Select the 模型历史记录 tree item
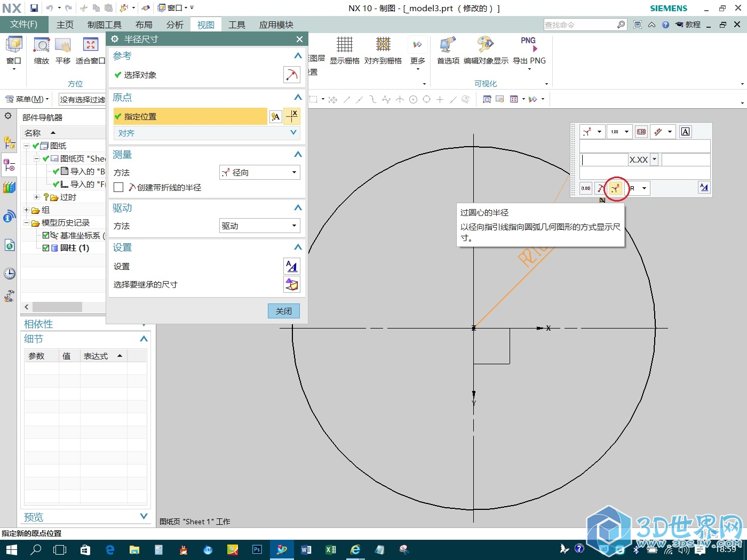The width and height of the screenshot is (747, 560). click(x=65, y=222)
